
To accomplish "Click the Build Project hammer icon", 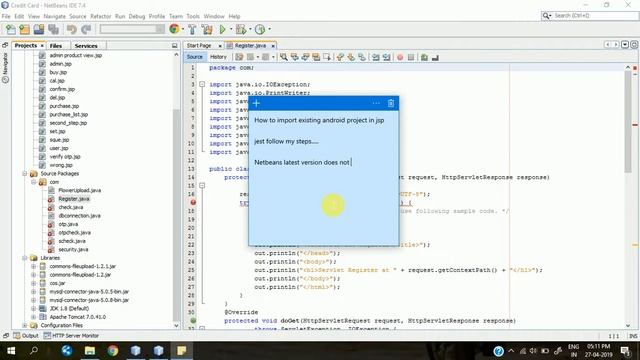I will [192, 29].
